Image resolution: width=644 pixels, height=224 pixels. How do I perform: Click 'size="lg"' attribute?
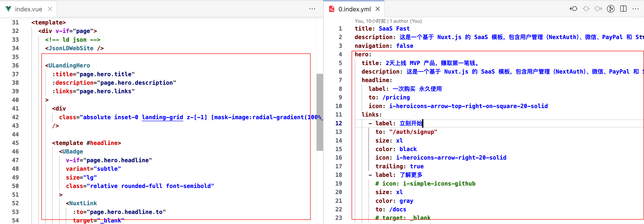point(81,177)
